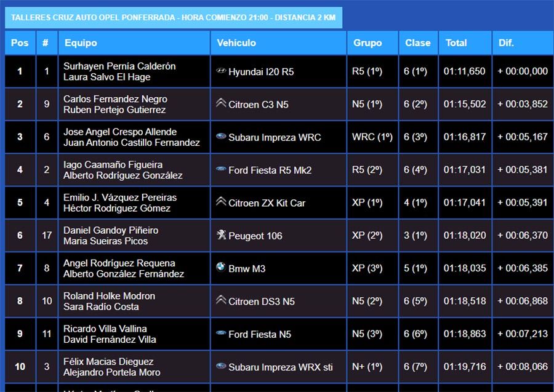Click the Subaru logo beside Impreza WRC
The height and width of the screenshot is (392, 554).
221,137
